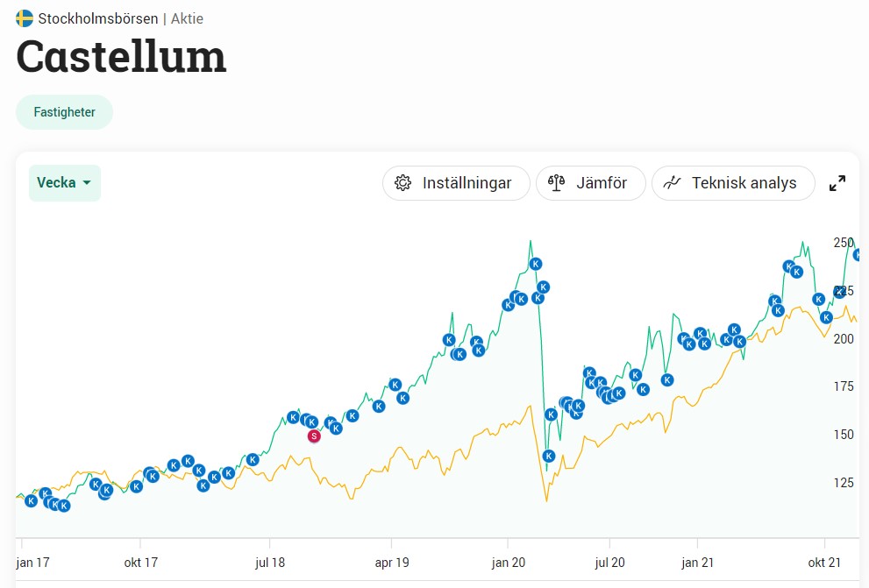Click the Castellum stock heading
The image size is (869, 588).
tap(121, 57)
